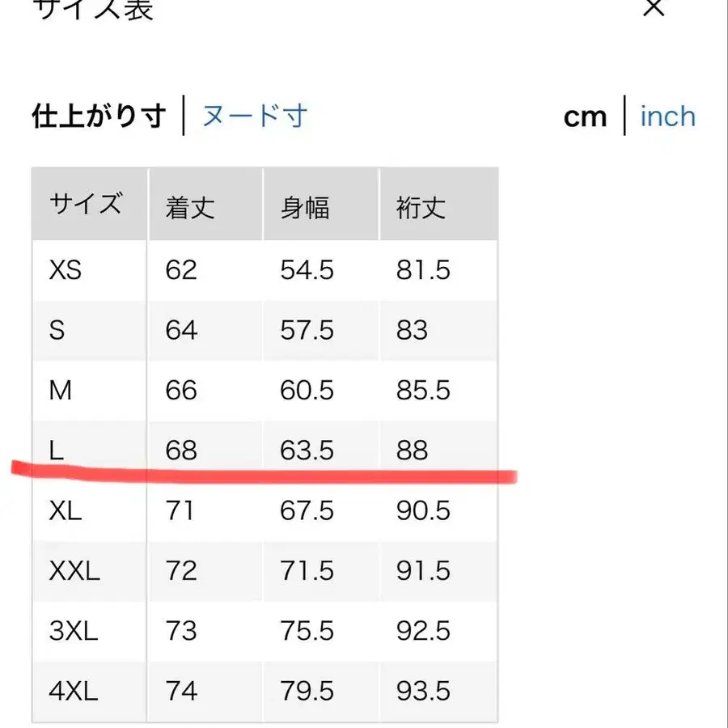Click the 88 value in the L row
The height and width of the screenshot is (728, 728).
[415, 450]
